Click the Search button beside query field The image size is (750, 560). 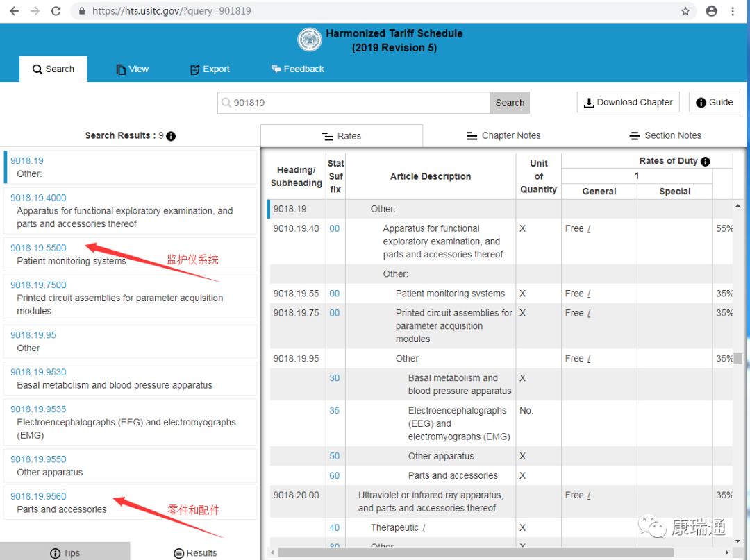[510, 103]
